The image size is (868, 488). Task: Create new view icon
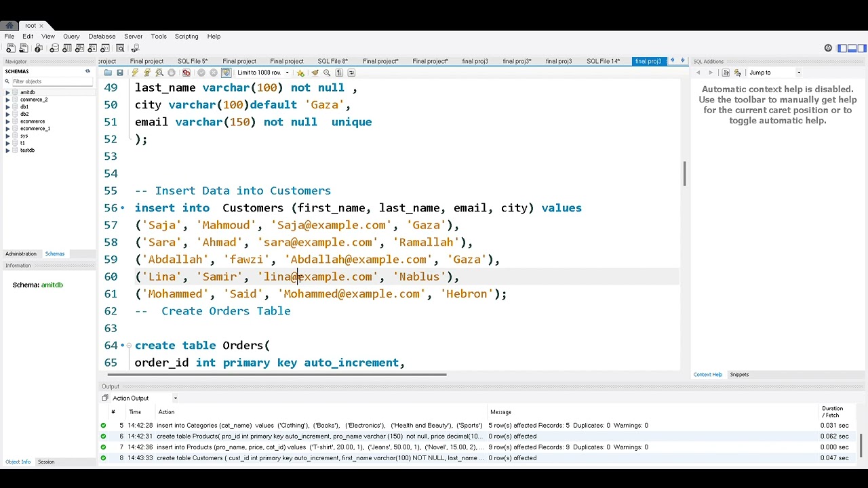click(80, 48)
